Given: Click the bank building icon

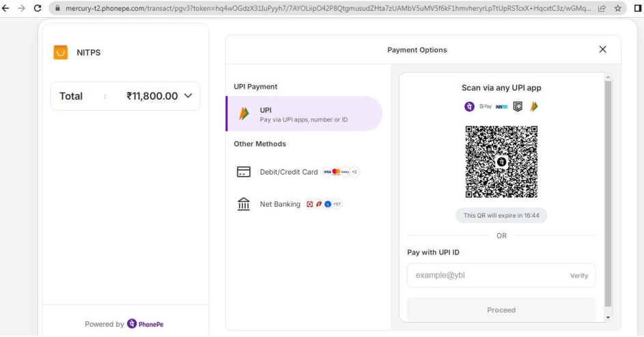Looking at the screenshot, I should point(244,203).
